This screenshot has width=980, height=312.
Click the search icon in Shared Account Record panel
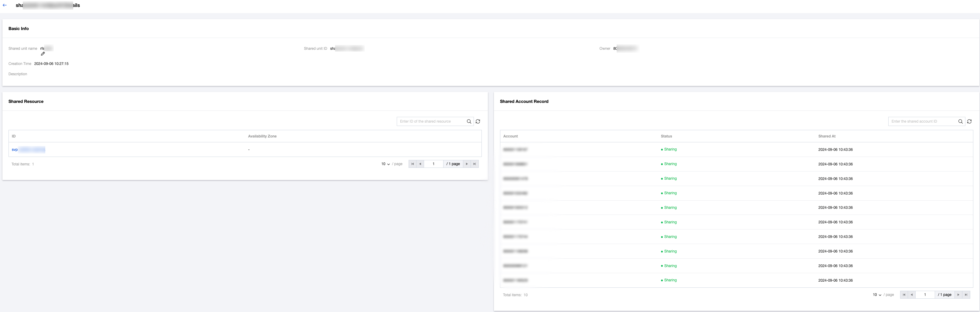point(960,122)
